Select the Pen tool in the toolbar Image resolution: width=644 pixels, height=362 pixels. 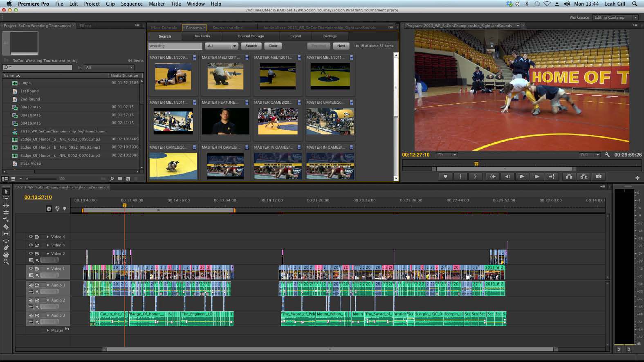tap(6, 248)
